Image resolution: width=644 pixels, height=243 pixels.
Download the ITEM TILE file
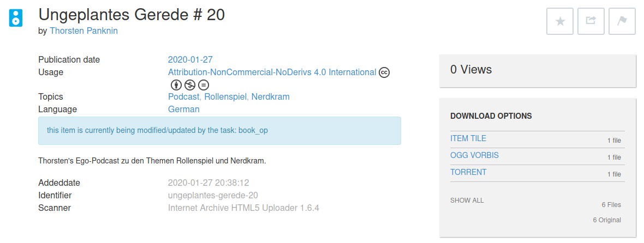[468, 138]
